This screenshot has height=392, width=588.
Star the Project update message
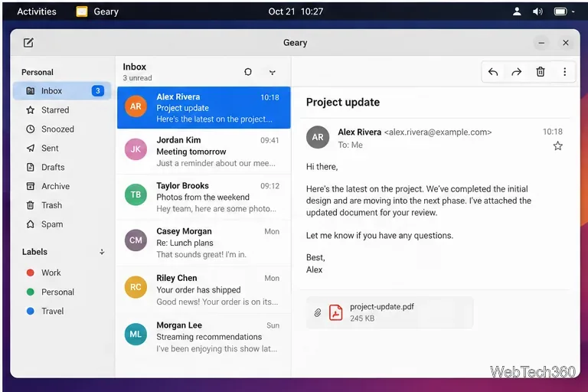pyautogui.click(x=557, y=146)
